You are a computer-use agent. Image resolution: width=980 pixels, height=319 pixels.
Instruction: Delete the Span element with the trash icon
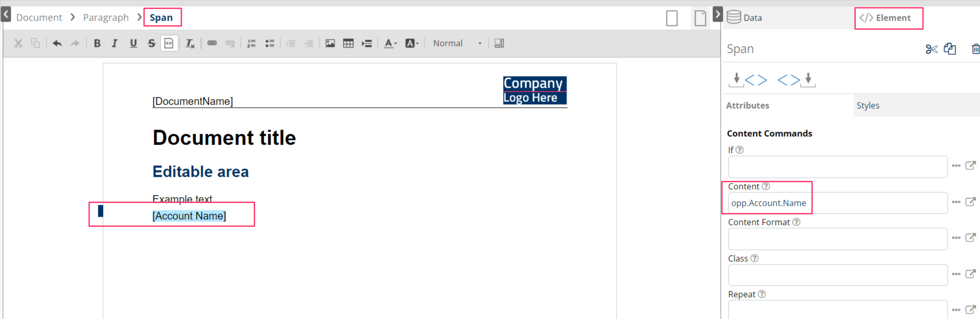pos(975,49)
